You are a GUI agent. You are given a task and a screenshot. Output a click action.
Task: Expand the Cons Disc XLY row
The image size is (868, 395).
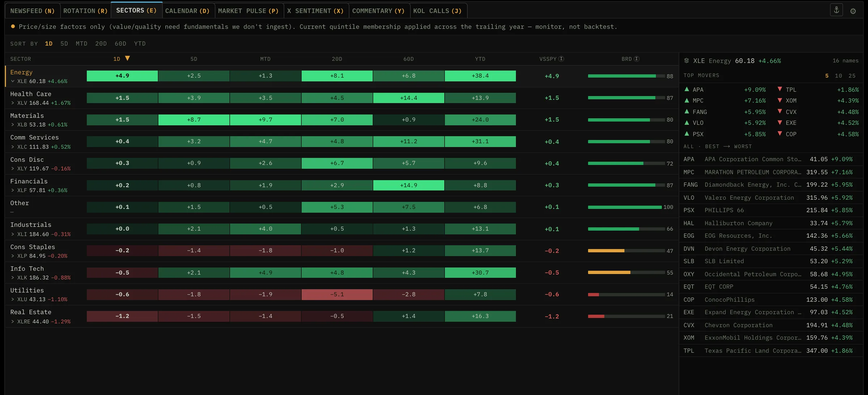13,169
